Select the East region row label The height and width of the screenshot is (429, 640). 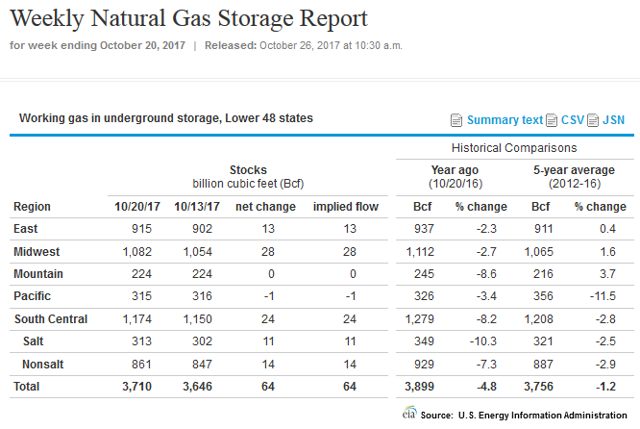25,229
